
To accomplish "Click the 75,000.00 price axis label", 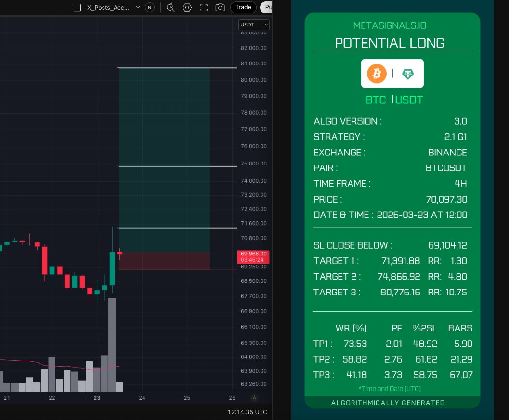I will pyautogui.click(x=253, y=164).
